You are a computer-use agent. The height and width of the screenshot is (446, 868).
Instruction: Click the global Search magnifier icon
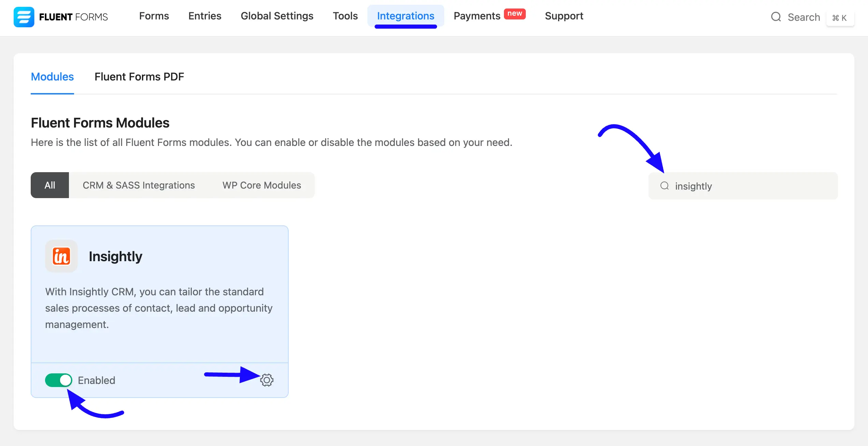pos(776,17)
